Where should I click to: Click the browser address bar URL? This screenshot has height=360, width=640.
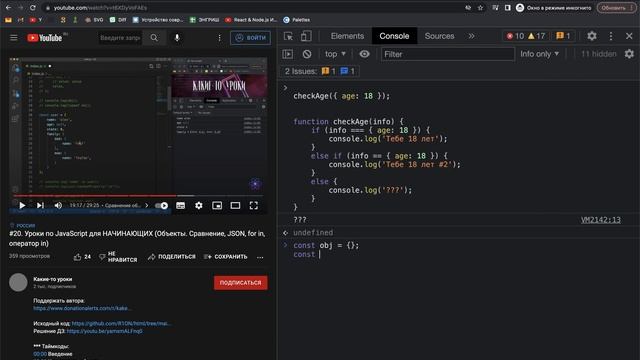100,8
